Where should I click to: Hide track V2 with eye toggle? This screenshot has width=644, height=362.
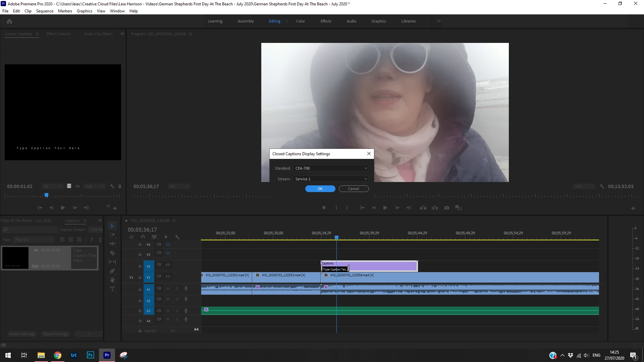[x=168, y=265]
